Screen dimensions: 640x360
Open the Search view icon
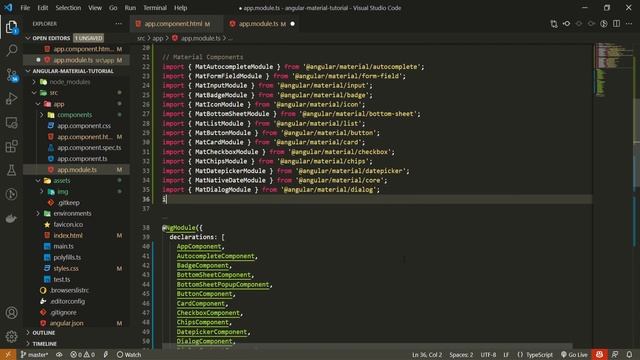(x=11, y=51)
